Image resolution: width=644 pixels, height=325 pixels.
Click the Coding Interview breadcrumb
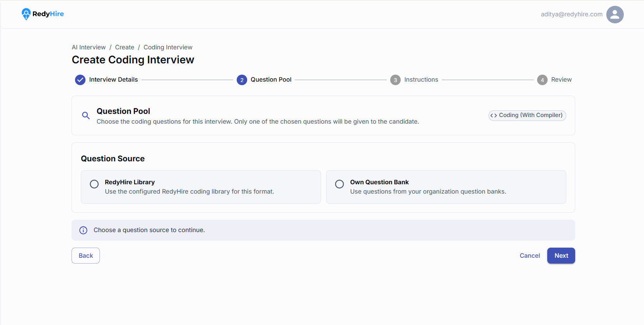(168, 47)
